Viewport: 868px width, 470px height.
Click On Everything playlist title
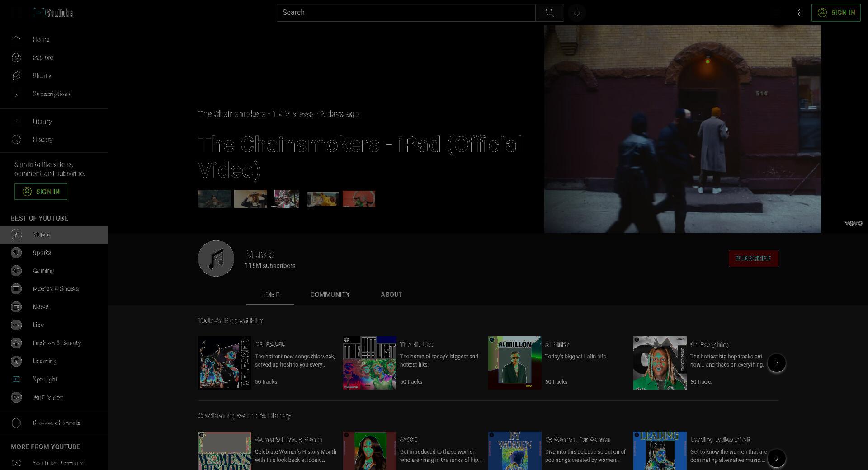tap(710, 344)
